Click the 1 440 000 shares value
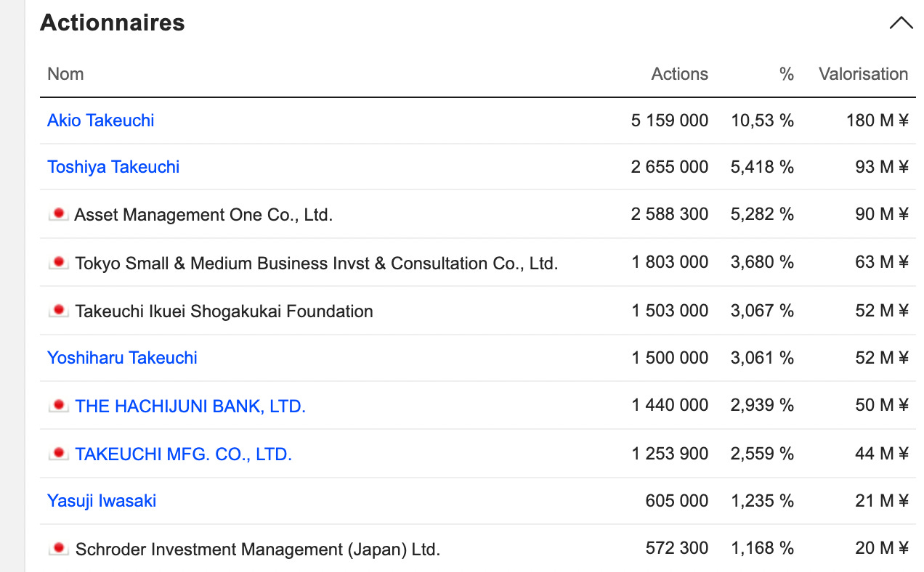This screenshot has width=924, height=572. pyautogui.click(x=670, y=405)
